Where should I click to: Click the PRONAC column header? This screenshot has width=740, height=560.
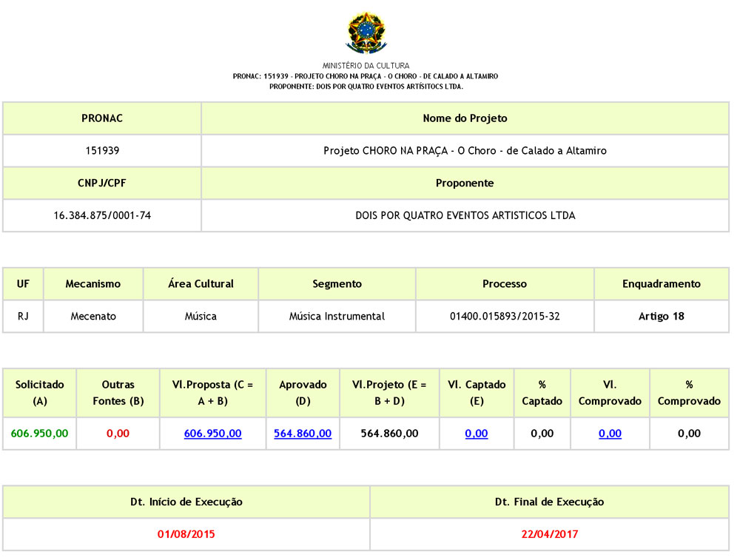click(x=102, y=118)
